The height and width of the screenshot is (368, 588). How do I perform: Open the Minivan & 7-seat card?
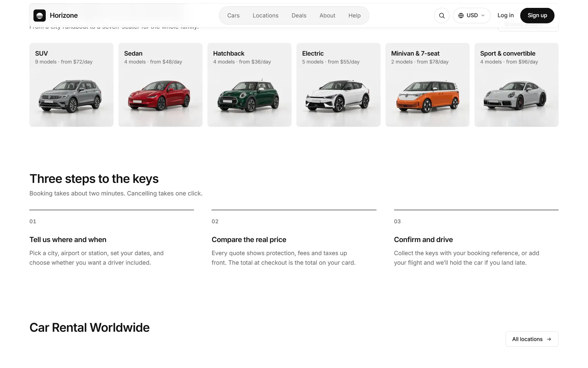427,85
